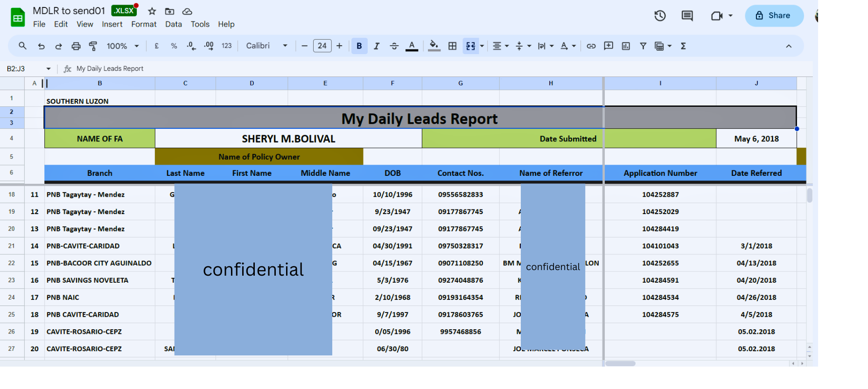Viewport: 868px width, 389px height.
Task: Open Filter views dropdown
Action: pos(663,46)
